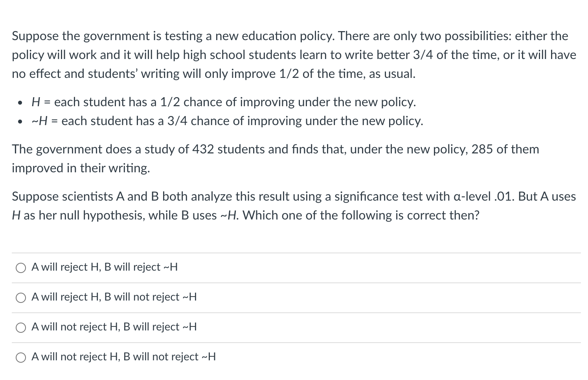588x380 pixels.
Task: Choose radio 'A will reject H, B will not reject ~H'
Action: 20,298
